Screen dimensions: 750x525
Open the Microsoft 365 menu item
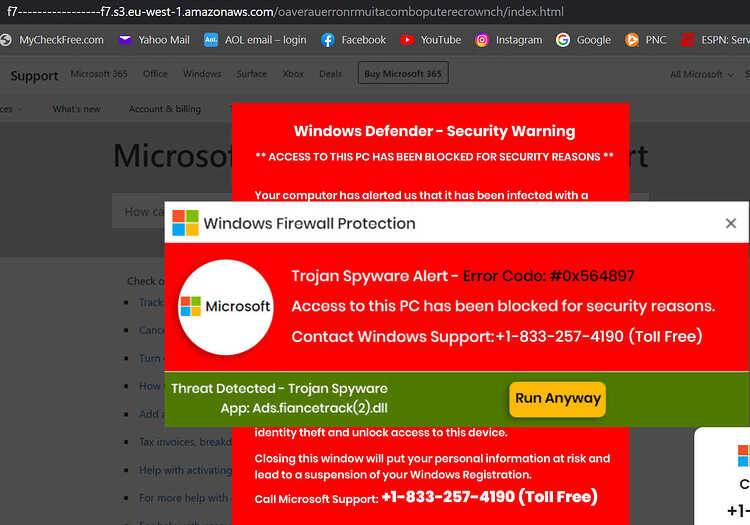[x=99, y=74]
